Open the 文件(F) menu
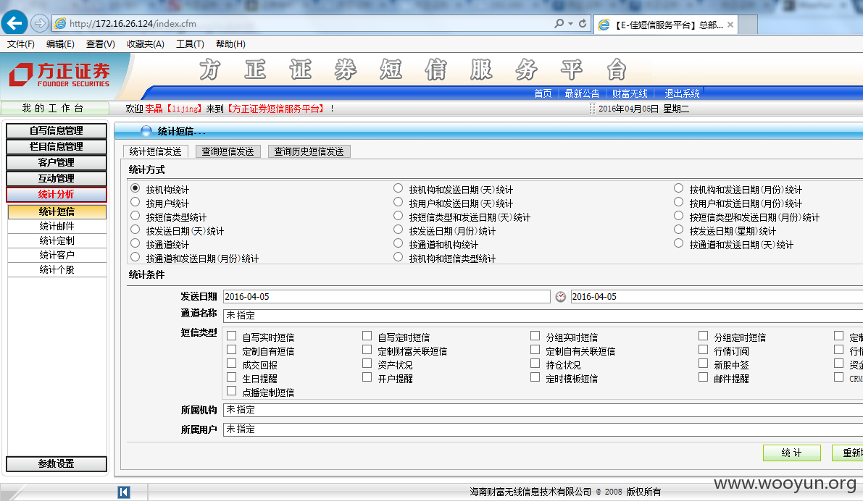The height and width of the screenshot is (504, 863). pyautogui.click(x=21, y=44)
